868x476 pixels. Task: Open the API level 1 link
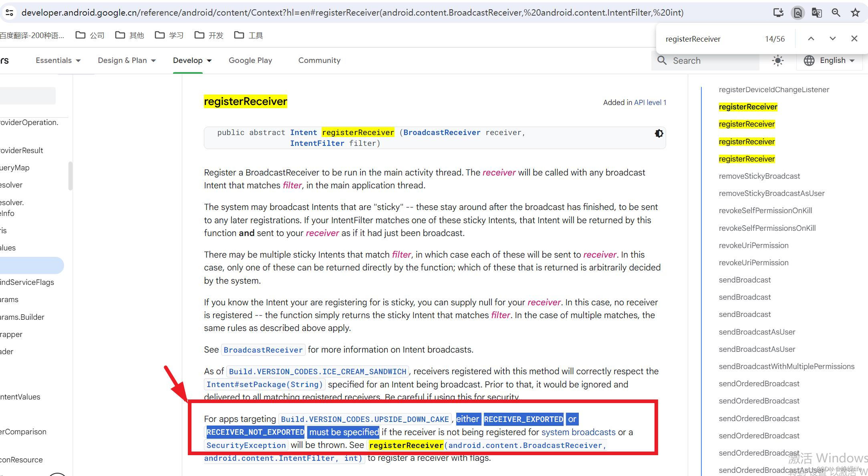[x=650, y=103]
